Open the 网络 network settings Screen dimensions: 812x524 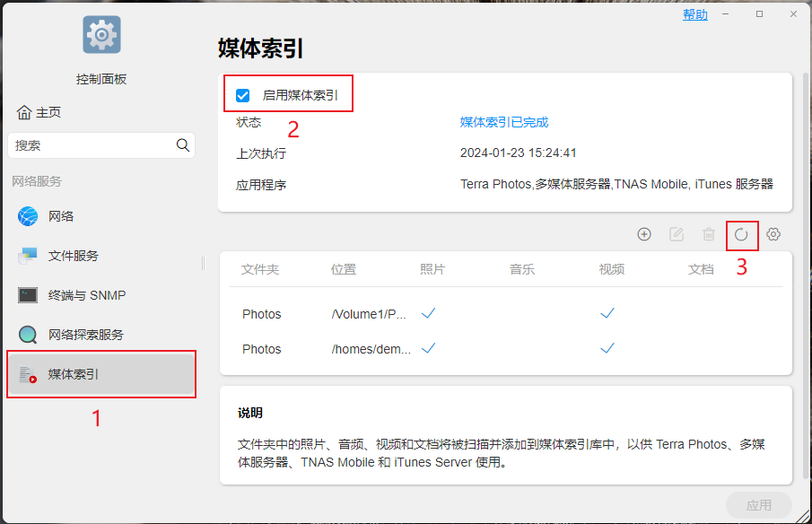(101, 216)
